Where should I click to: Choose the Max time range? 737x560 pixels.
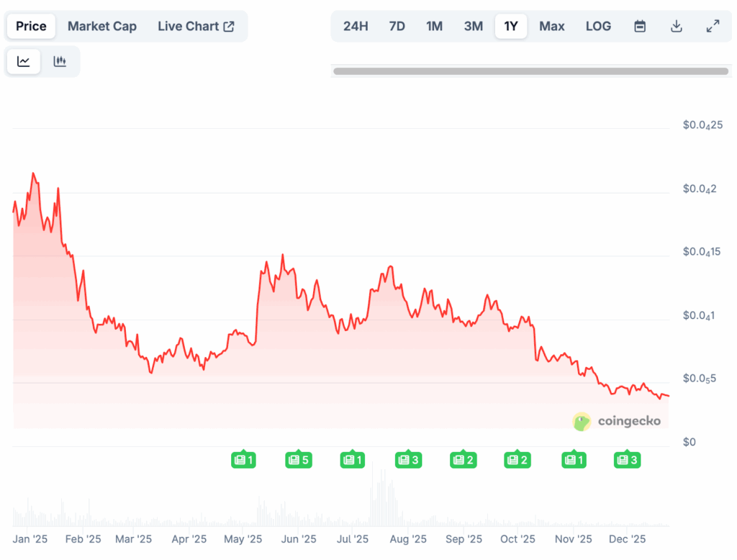(x=551, y=26)
